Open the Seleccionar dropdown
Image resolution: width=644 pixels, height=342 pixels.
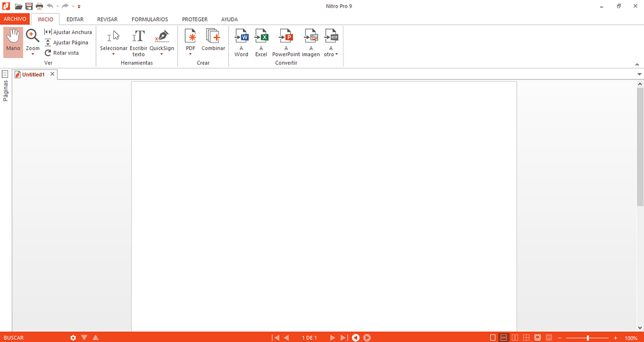[x=113, y=53]
